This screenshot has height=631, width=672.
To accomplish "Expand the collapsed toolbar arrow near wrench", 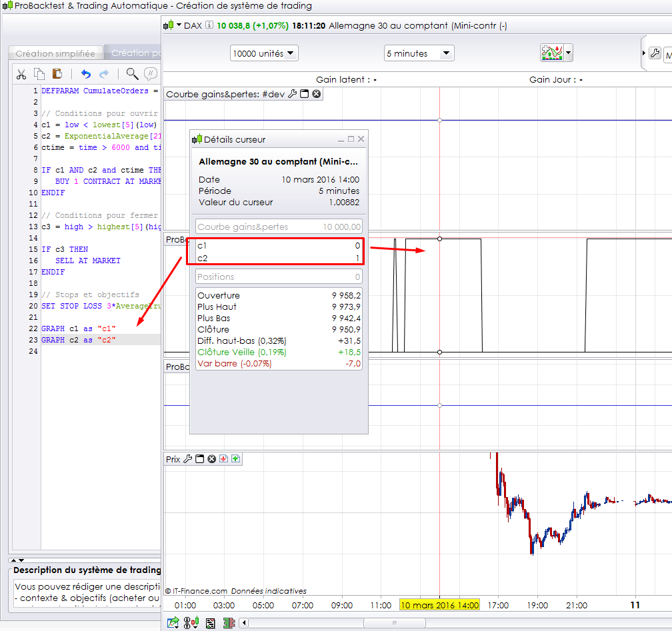I will point(644,53).
